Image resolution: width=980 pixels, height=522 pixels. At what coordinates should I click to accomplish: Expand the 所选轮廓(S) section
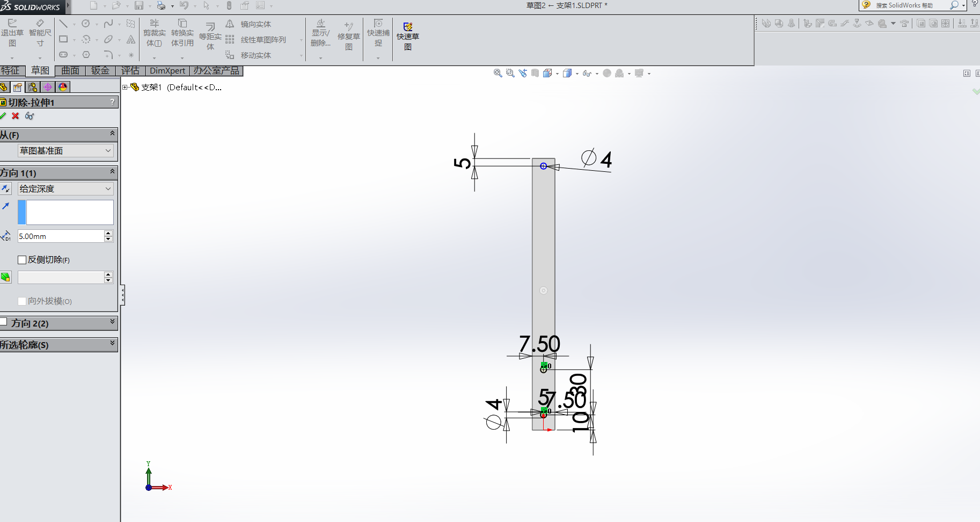pos(112,343)
